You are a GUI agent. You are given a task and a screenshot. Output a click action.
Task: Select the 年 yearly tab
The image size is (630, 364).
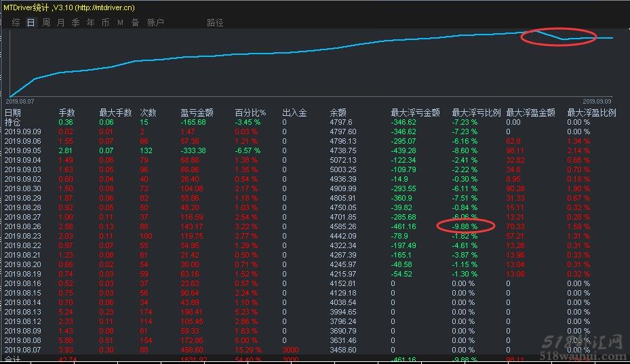click(90, 22)
